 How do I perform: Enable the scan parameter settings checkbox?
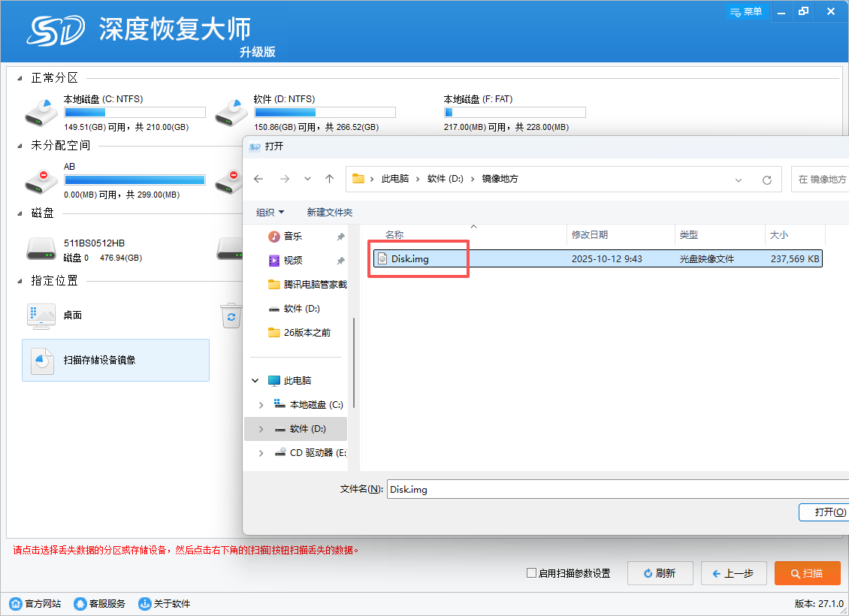(532, 573)
